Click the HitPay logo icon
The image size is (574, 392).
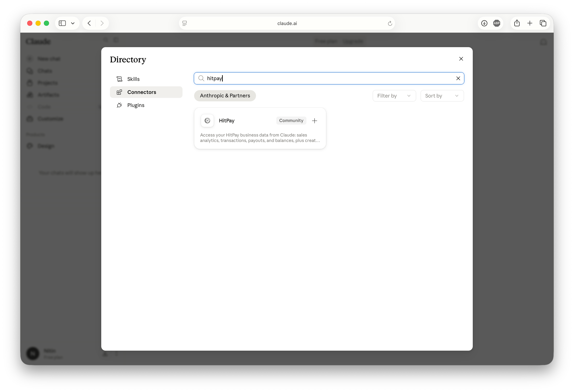(207, 120)
